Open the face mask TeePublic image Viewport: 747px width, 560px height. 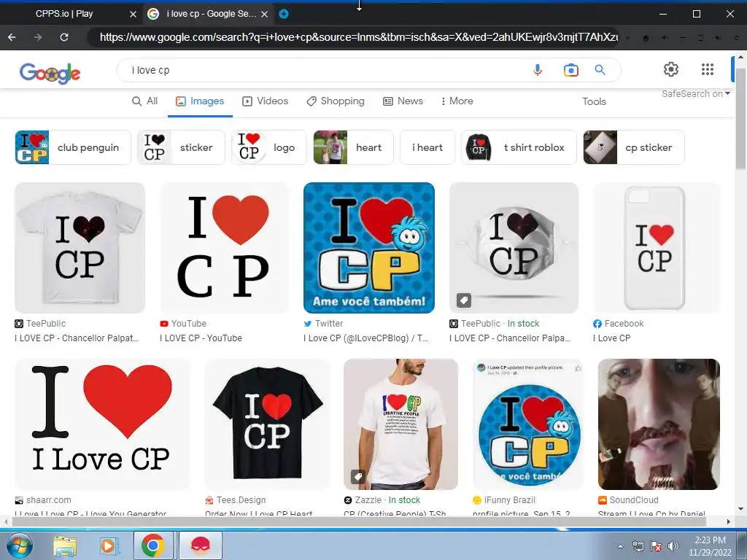coord(514,248)
